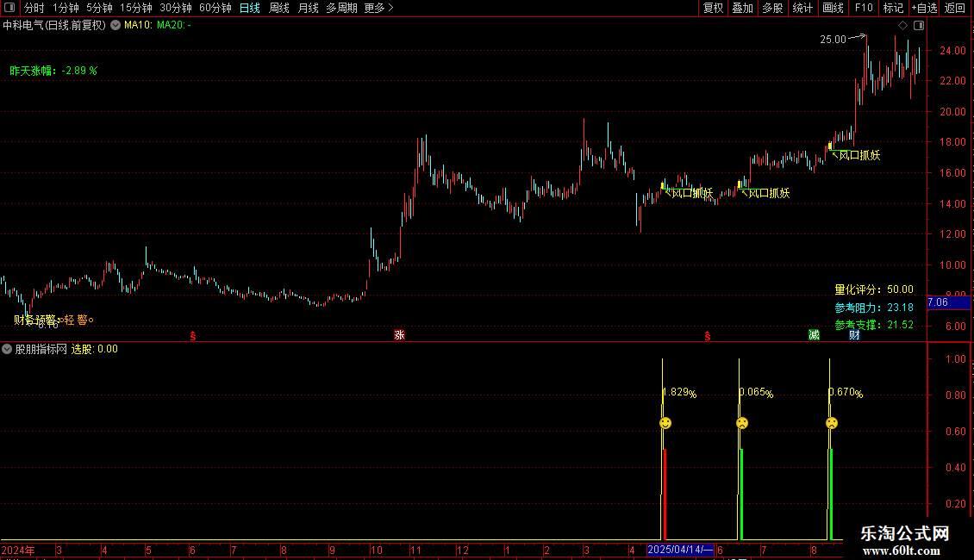974x560 pixels.
Task: Click the 量化评分 50.00 label
Action: click(873, 290)
